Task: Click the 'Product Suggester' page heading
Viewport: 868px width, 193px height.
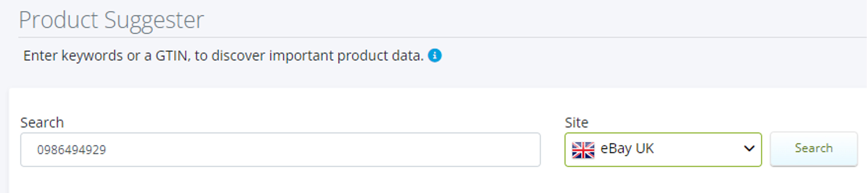Action: [111, 20]
